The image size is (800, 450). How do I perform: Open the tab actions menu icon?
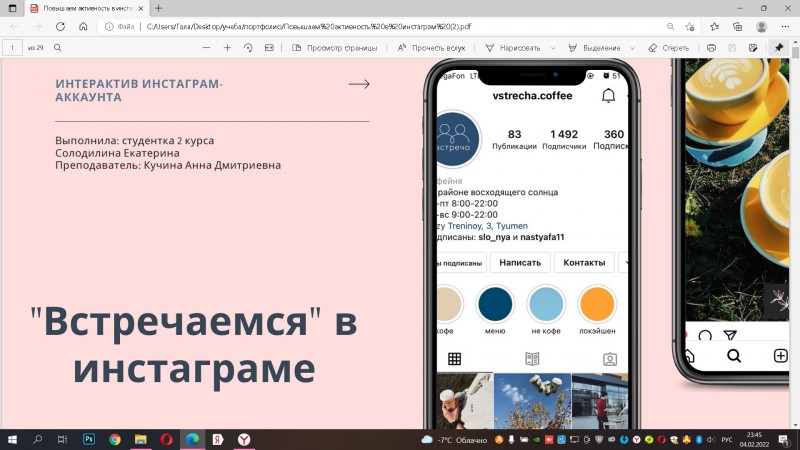(13, 8)
